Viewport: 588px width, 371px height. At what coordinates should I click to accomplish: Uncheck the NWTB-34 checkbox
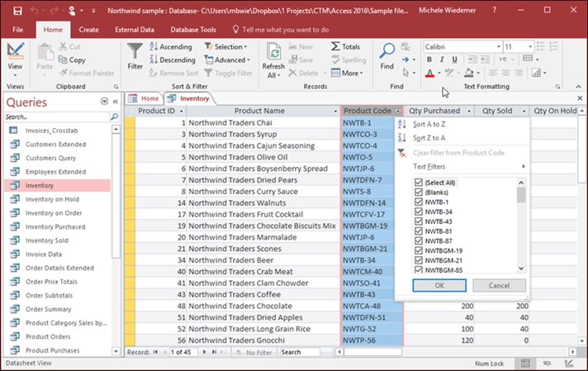point(419,212)
